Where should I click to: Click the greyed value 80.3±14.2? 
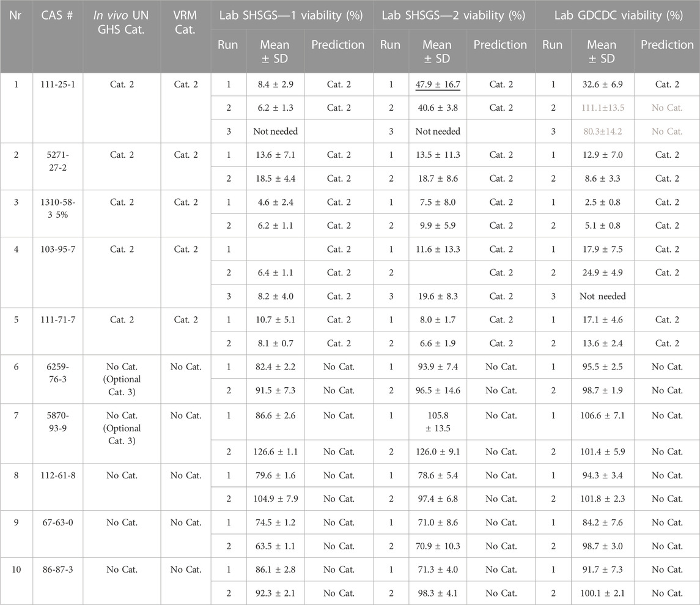(603, 132)
